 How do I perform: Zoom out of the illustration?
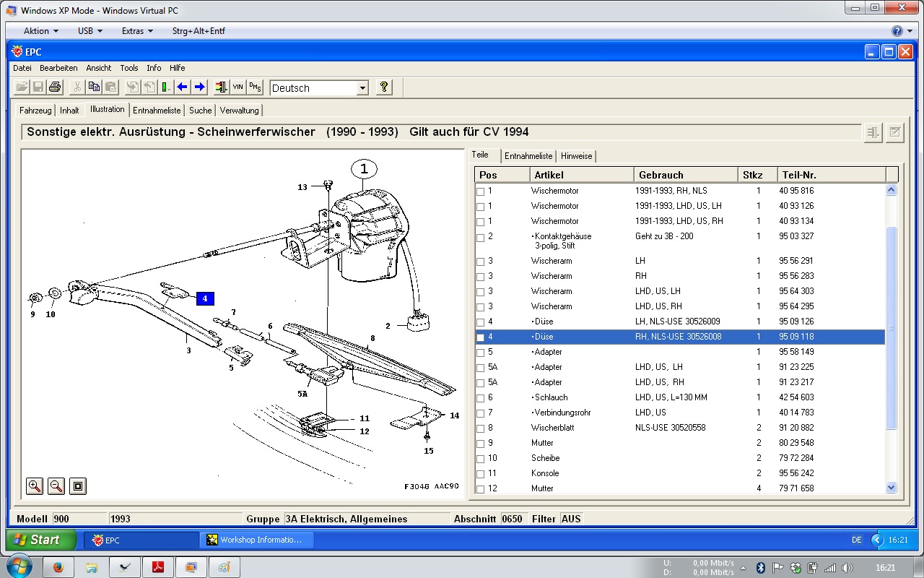coord(56,486)
